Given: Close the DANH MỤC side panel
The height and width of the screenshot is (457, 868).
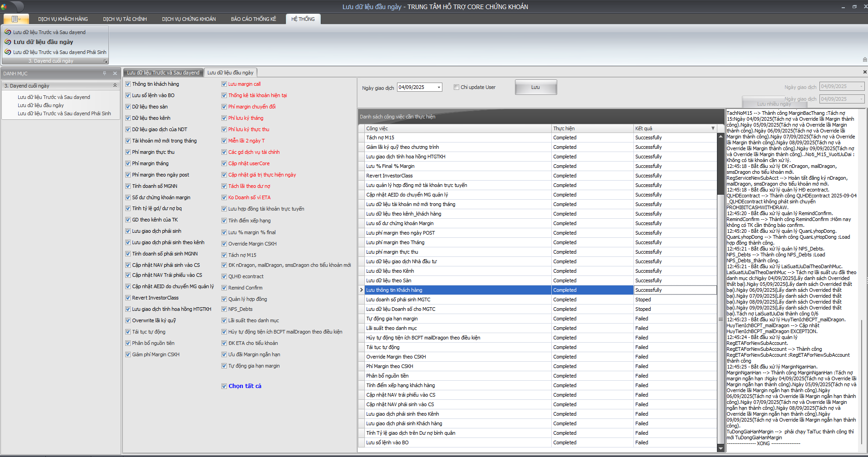Looking at the screenshot, I should click(x=115, y=74).
